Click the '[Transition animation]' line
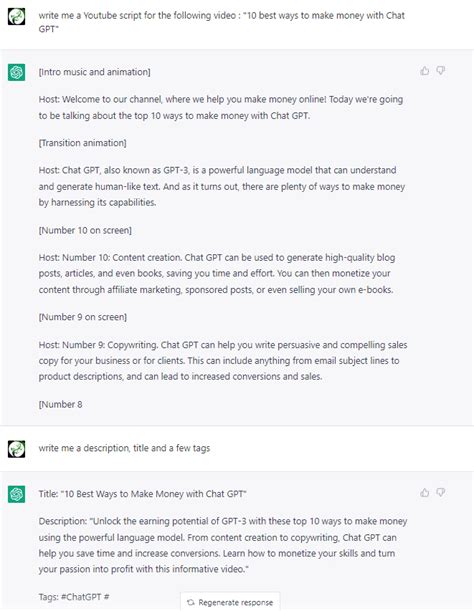 click(x=82, y=143)
